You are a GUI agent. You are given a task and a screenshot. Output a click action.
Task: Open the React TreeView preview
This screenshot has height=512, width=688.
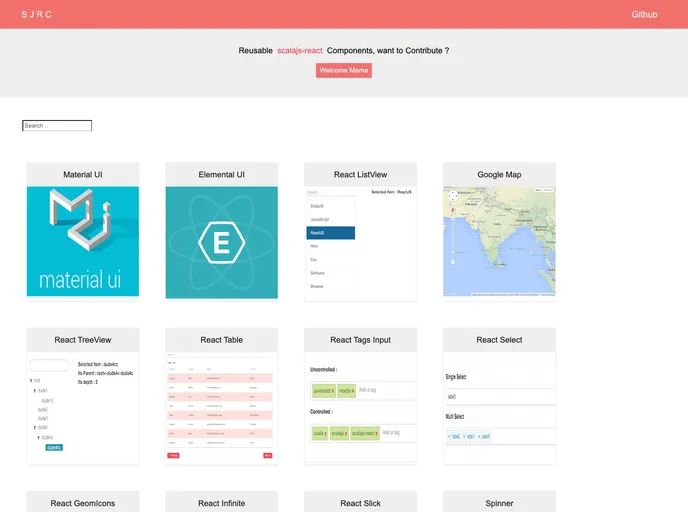pos(83,407)
